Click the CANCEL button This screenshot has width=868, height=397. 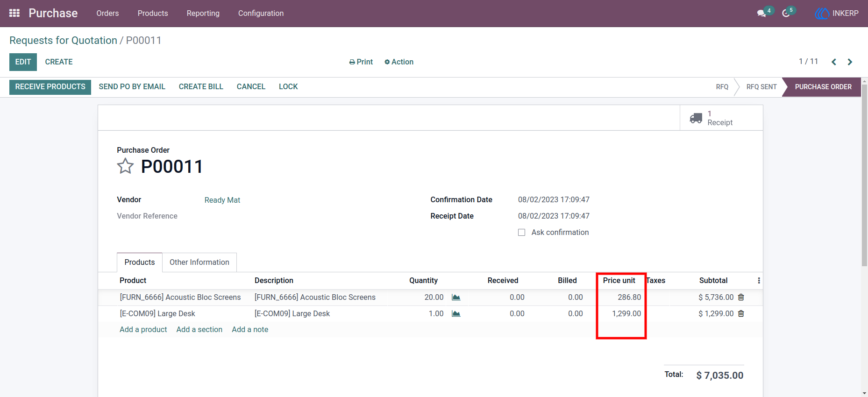251,87
